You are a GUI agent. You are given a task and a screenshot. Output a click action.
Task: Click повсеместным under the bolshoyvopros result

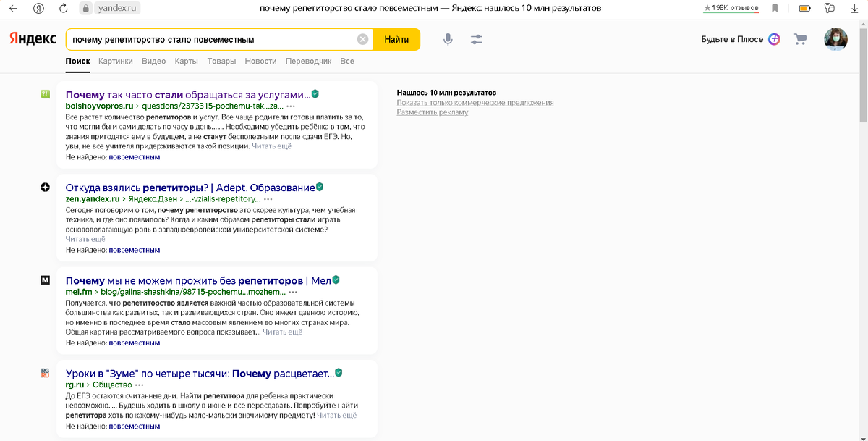[x=135, y=157]
